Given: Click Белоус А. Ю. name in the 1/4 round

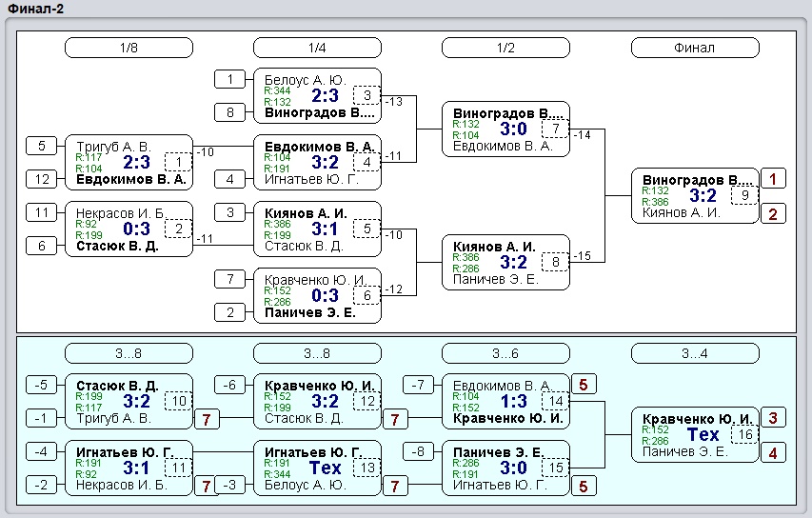Looking at the screenshot, I should pyautogui.click(x=305, y=80).
